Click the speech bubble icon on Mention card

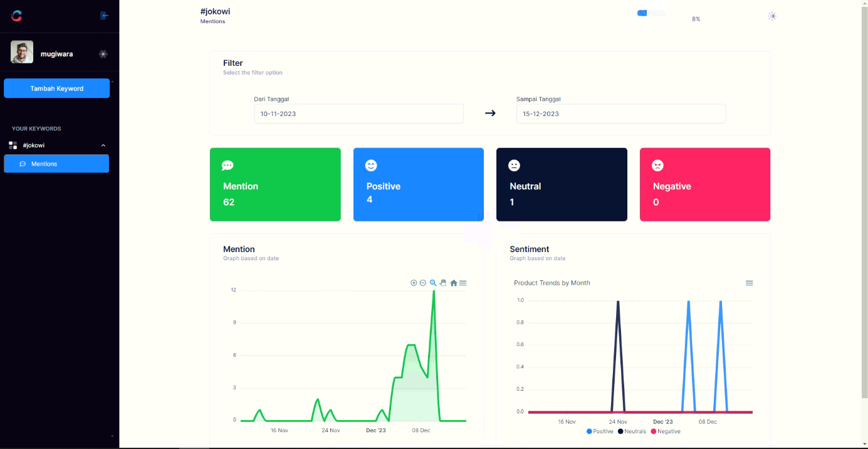227,166
